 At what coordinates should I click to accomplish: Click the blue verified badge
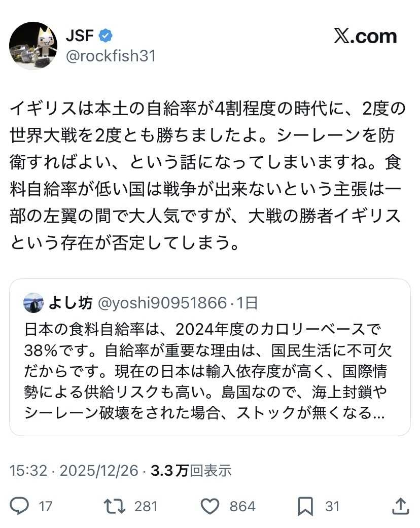click(x=106, y=36)
